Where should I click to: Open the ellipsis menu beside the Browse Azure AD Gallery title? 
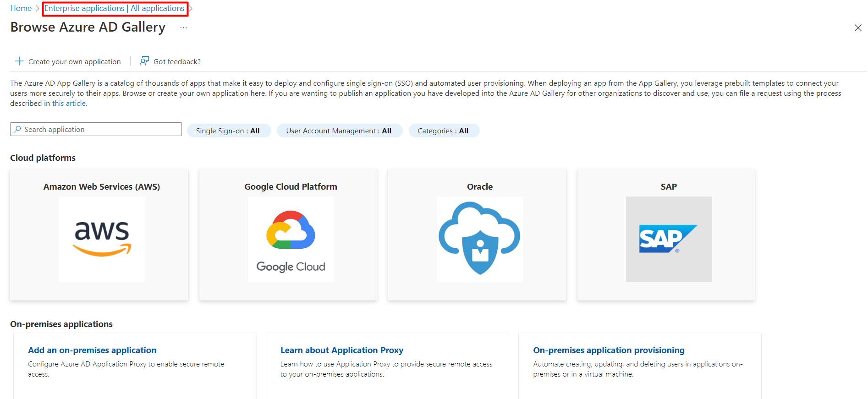pos(183,27)
